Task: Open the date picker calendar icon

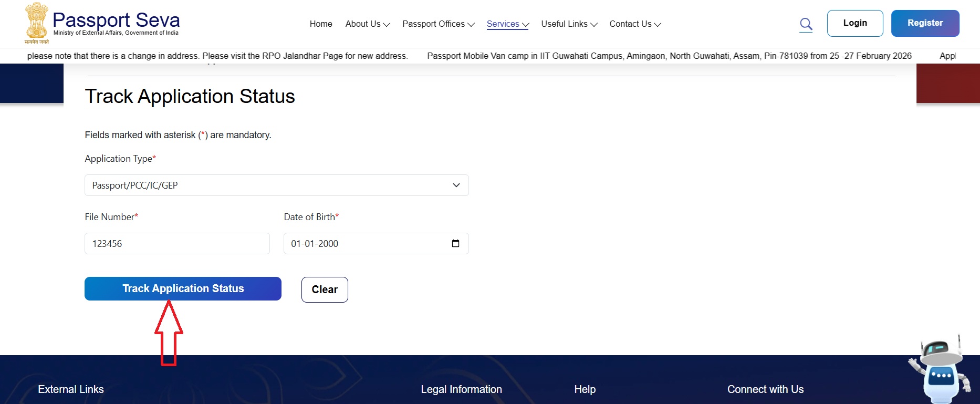Action: click(455, 243)
